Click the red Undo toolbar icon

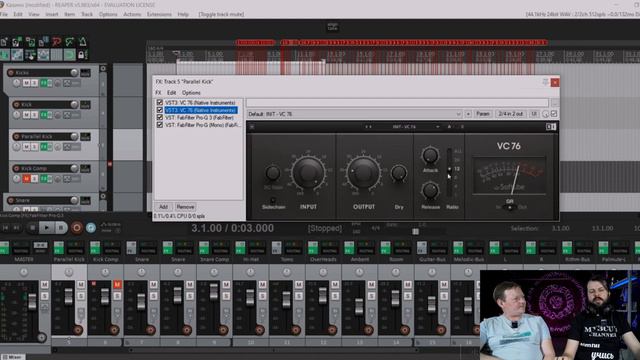tap(57, 42)
